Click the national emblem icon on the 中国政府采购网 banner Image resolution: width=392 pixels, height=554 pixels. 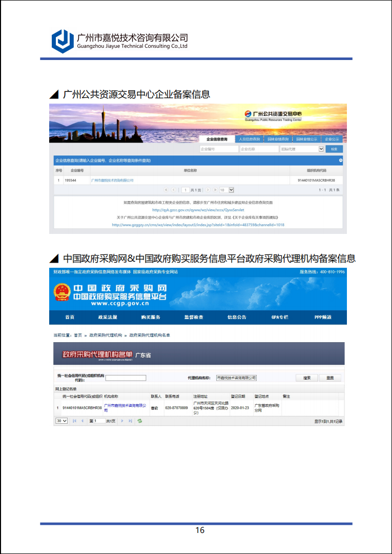tap(61, 292)
